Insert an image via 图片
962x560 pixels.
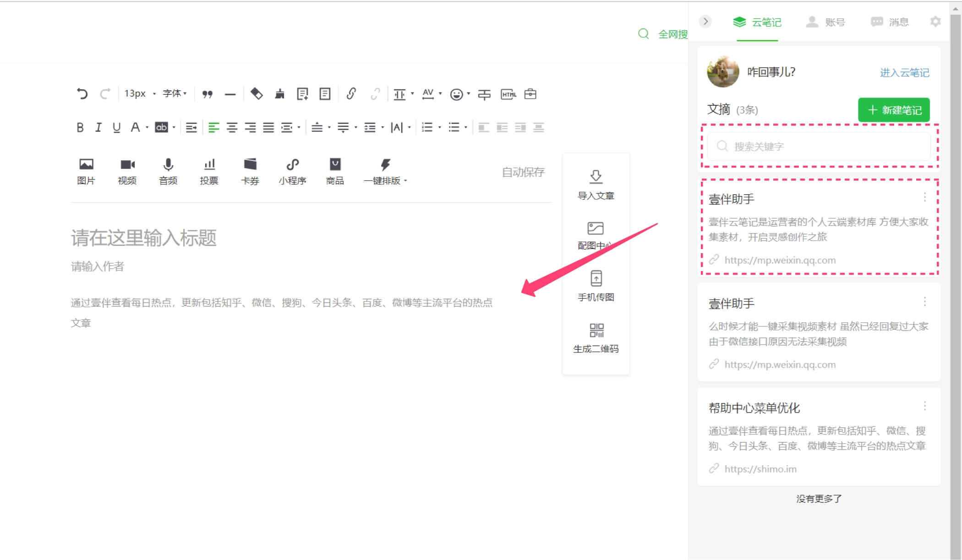click(x=86, y=171)
